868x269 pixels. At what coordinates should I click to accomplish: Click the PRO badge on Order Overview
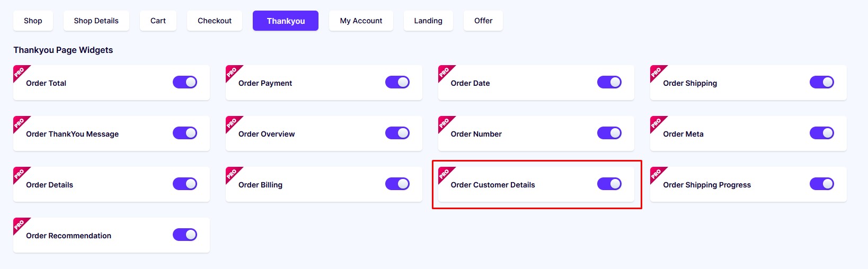click(232, 122)
